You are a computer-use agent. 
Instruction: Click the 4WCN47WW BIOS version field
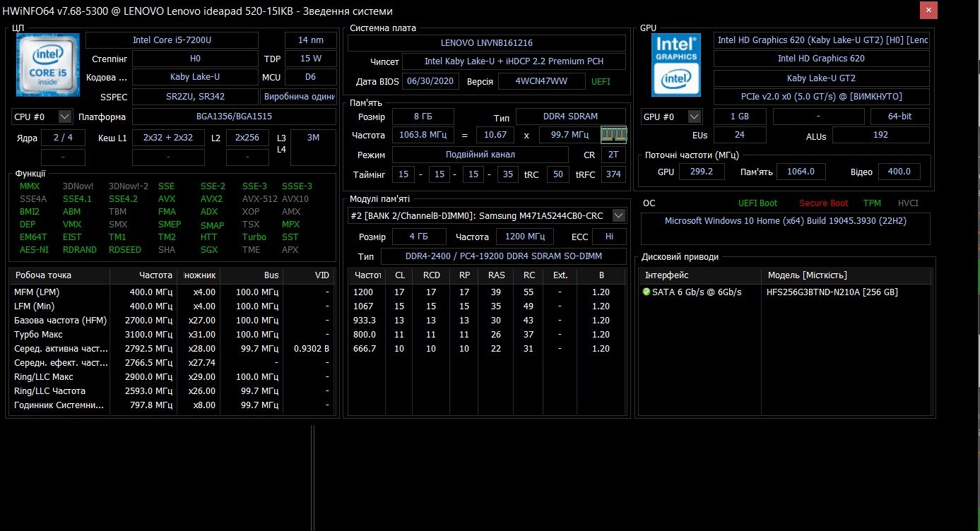[542, 81]
